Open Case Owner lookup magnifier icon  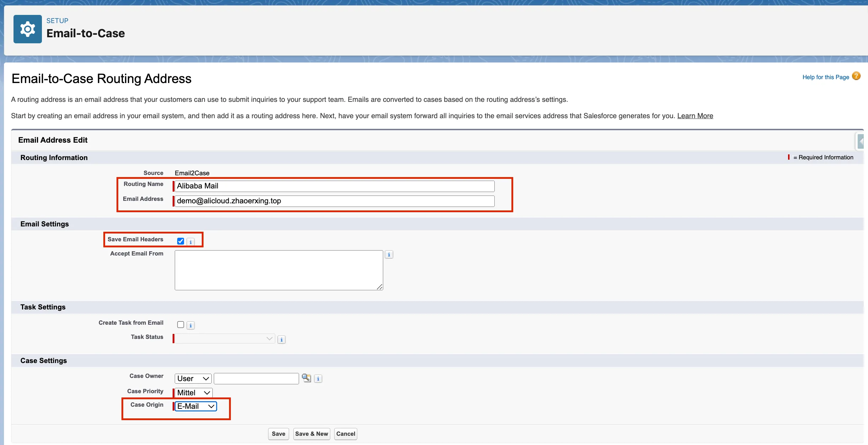[306, 378]
